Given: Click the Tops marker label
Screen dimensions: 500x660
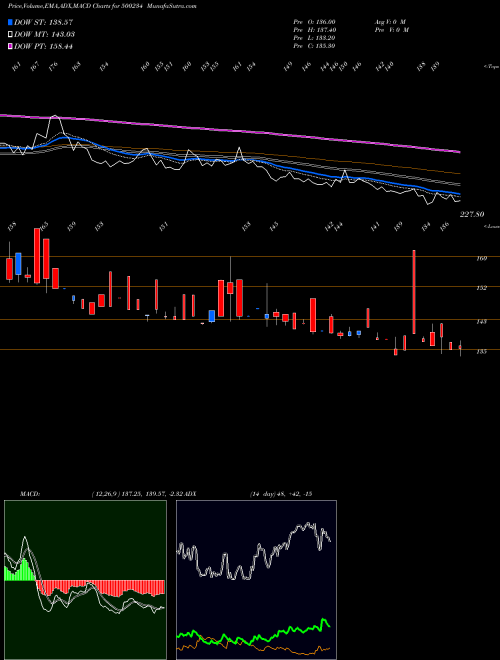Looking at the screenshot, I should 491,67.
